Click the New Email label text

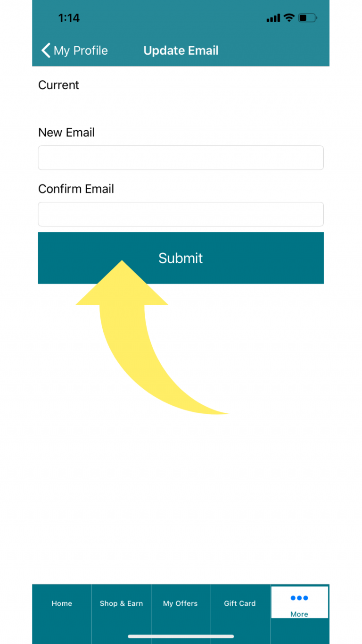(66, 133)
